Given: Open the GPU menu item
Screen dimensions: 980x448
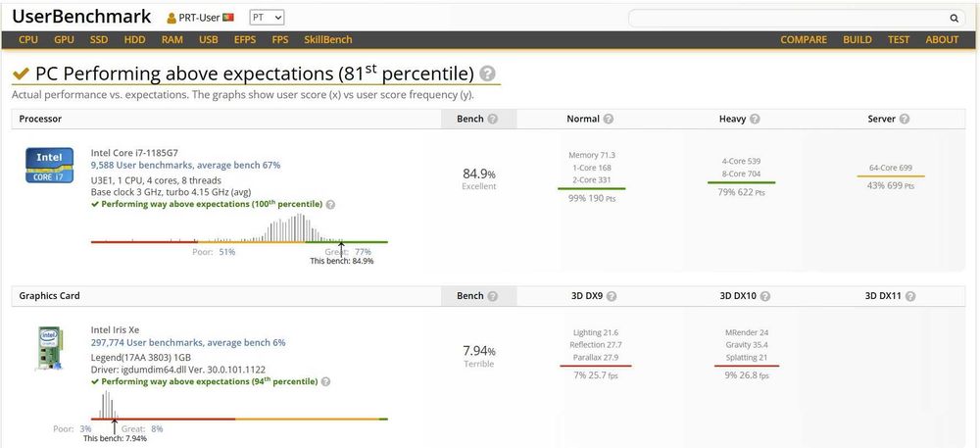Looking at the screenshot, I should pos(64,39).
